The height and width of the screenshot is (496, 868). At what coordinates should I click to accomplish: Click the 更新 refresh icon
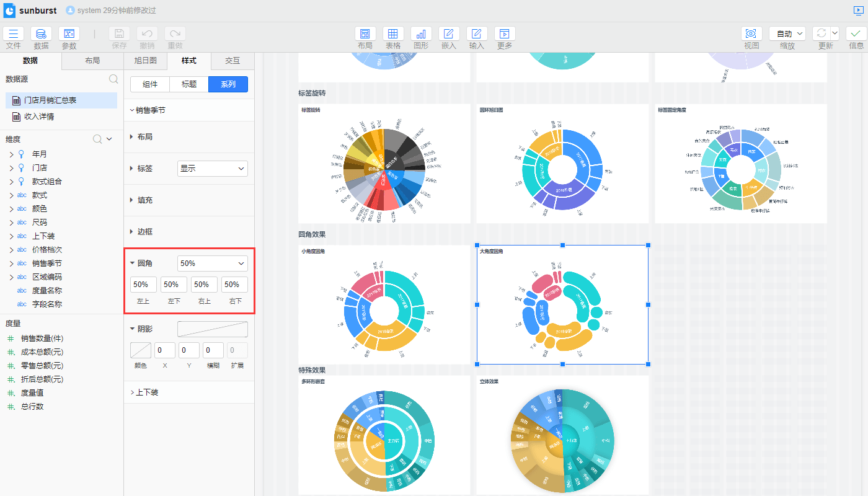(x=821, y=34)
